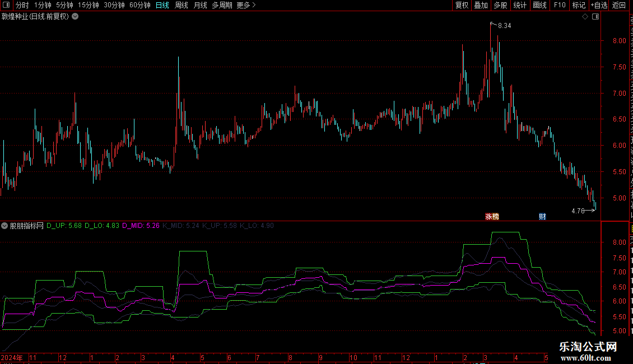Switch to 分时 intraday view

(22, 5)
